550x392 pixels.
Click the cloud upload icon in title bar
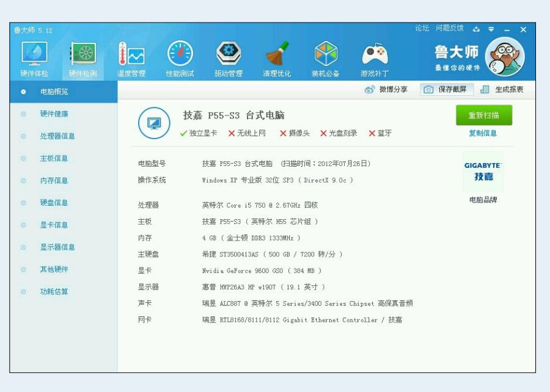click(x=476, y=29)
